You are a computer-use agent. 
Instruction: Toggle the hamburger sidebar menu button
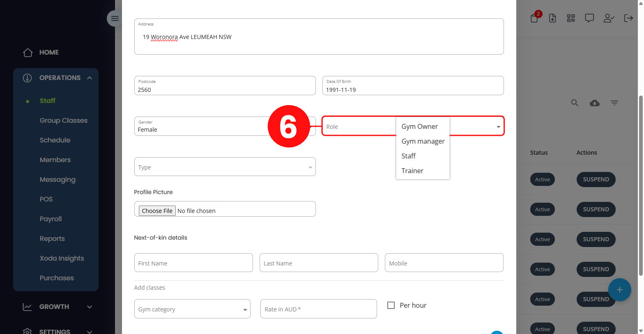[x=115, y=18]
